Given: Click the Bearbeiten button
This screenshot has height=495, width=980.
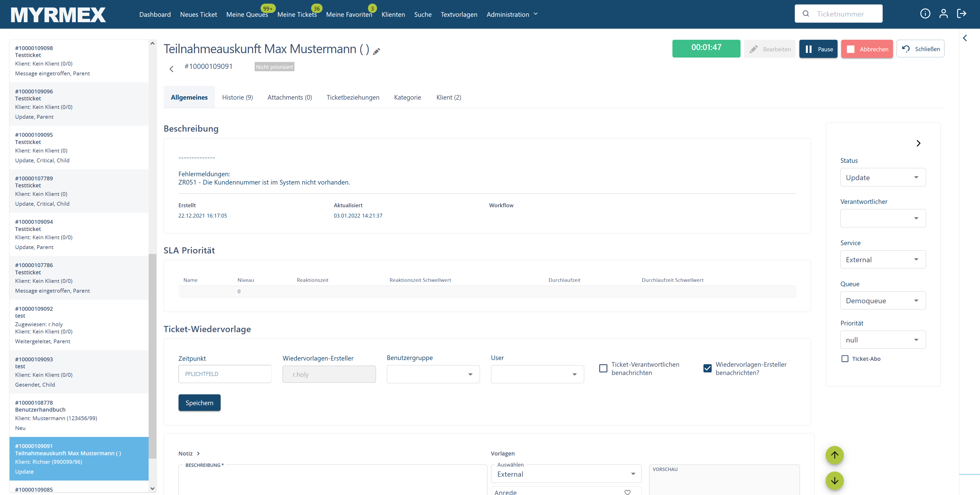Looking at the screenshot, I should [769, 49].
